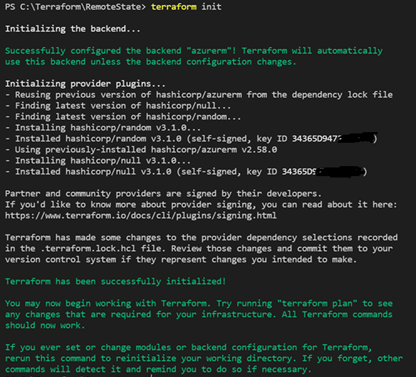Click the 'should now work.' line
The width and height of the screenshot is (416, 377).
click(45, 325)
